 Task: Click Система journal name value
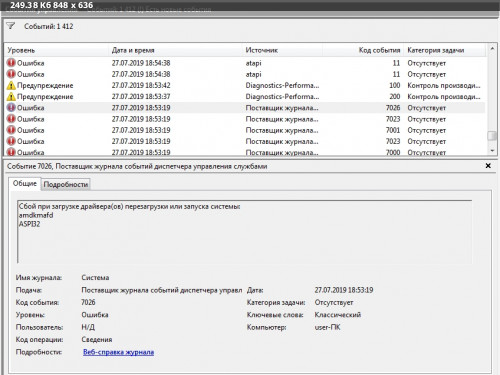point(95,278)
